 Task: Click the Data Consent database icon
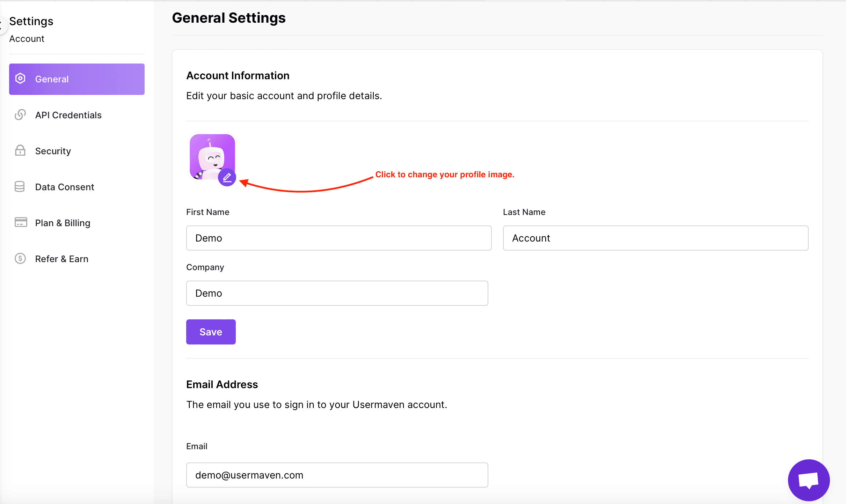pyautogui.click(x=20, y=187)
